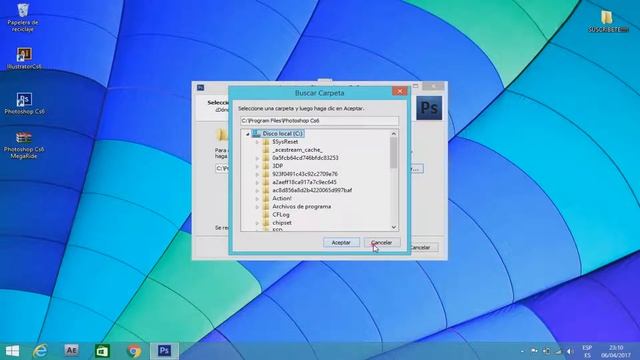
Task: Open After Effects from the taskbar
Action: tap(71, 350)
